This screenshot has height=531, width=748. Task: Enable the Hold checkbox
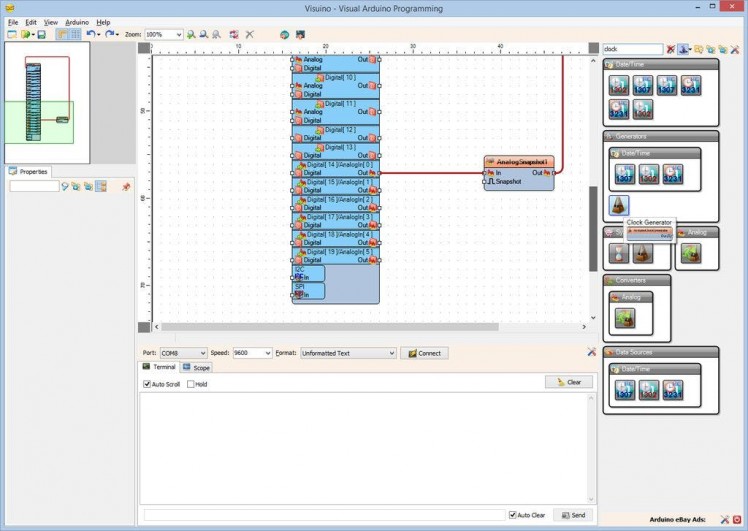pos(191,384)
